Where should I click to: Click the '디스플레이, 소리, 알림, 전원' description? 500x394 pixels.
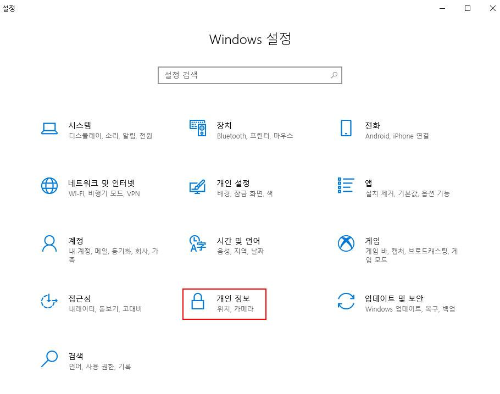pos(110,136)
